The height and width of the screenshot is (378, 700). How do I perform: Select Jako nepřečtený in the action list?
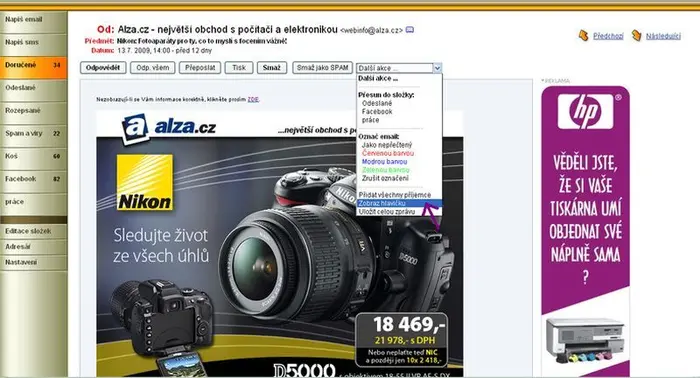(x=387, y=145)
